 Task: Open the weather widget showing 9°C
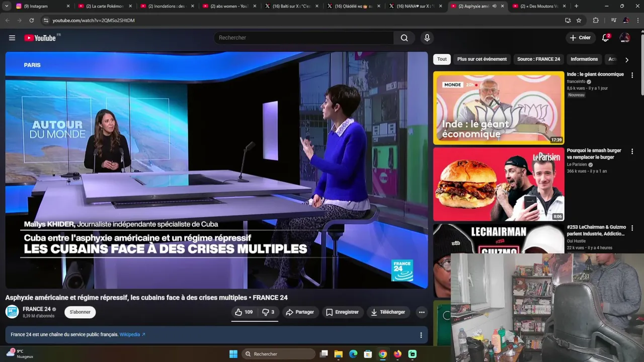pos(19,353)
